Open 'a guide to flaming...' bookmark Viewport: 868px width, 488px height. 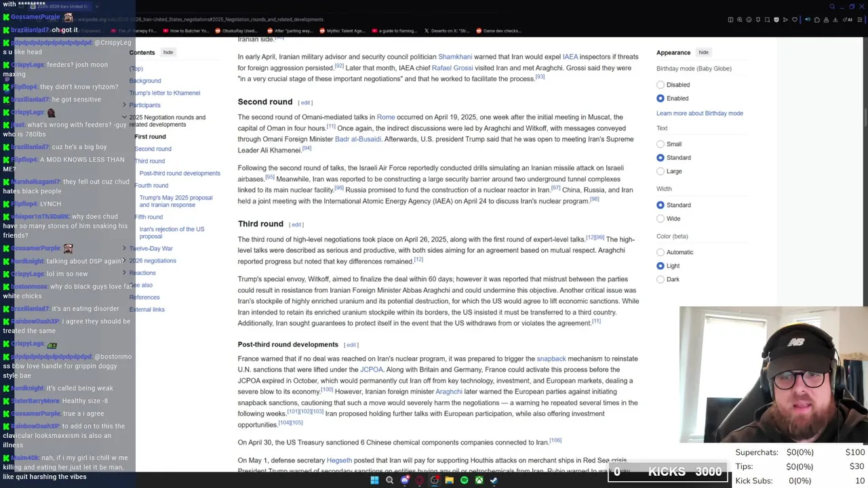393,30
